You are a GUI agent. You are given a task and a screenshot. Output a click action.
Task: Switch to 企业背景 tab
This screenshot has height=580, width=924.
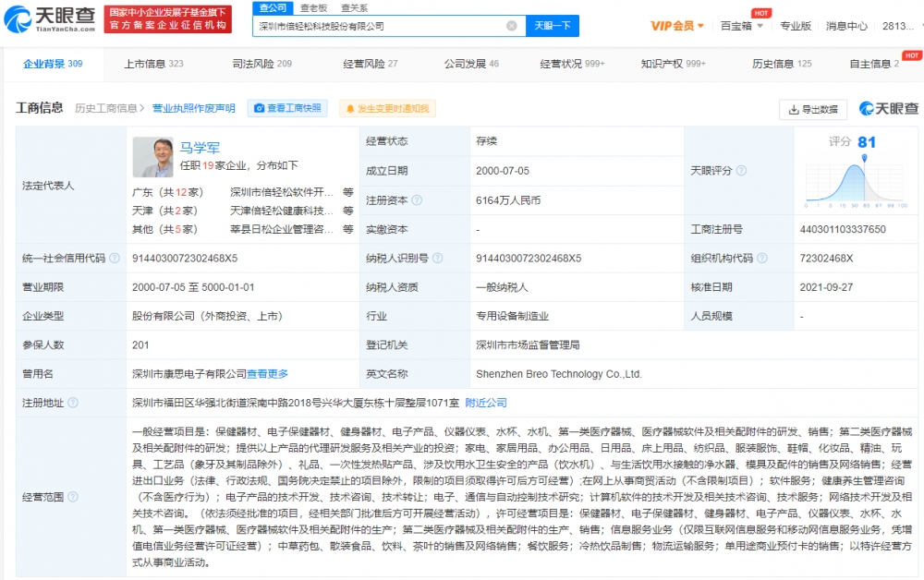[53, 64]
